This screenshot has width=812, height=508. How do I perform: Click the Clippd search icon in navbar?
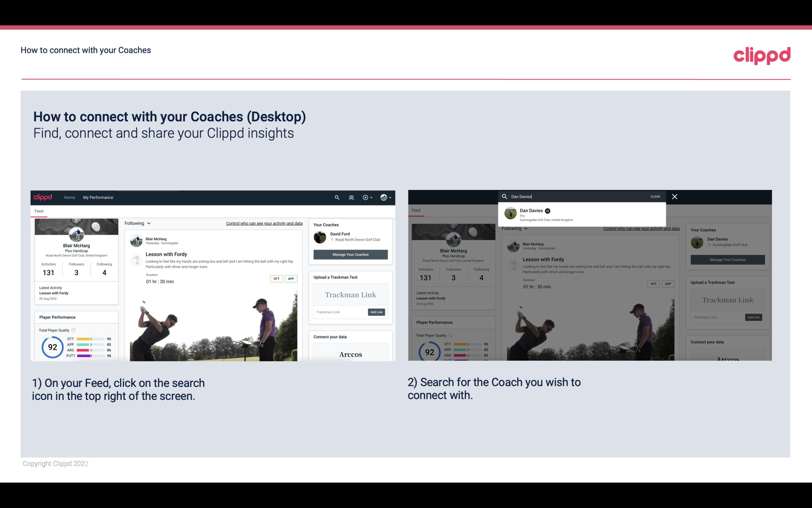click(x=337, y=197)
